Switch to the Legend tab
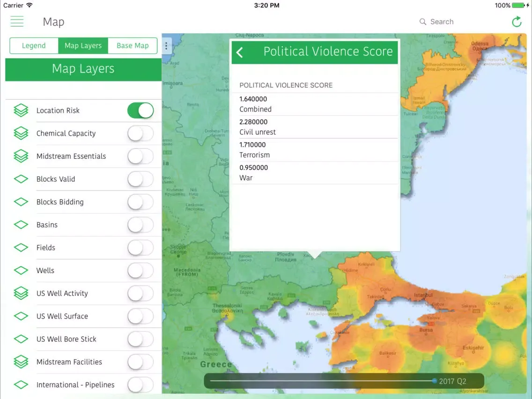Screen dimensions: 532x399 click(34, 45)
